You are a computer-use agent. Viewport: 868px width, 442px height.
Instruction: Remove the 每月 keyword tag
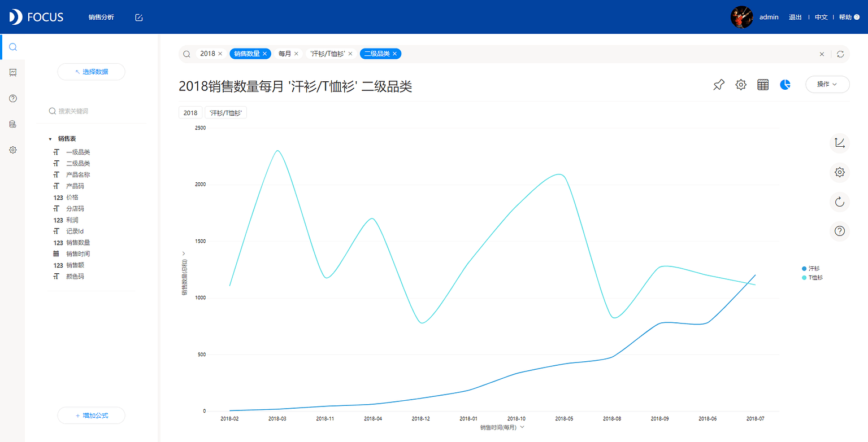[x=296, y=54]
